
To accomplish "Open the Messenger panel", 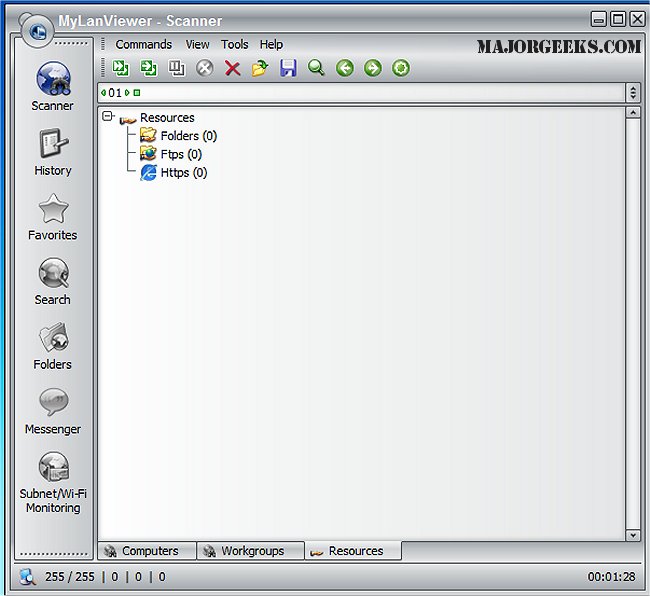I will (x=53, y=411).
